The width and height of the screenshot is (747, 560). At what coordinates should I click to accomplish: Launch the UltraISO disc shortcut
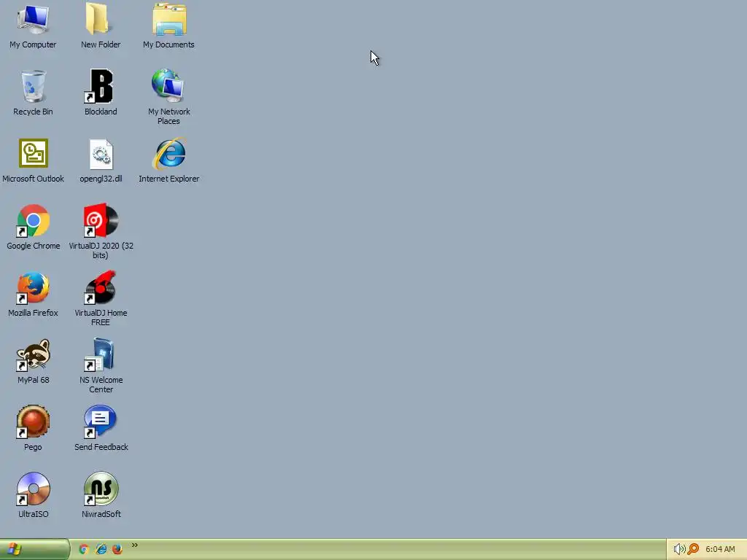pyautogui.click(x=33, y=489)
